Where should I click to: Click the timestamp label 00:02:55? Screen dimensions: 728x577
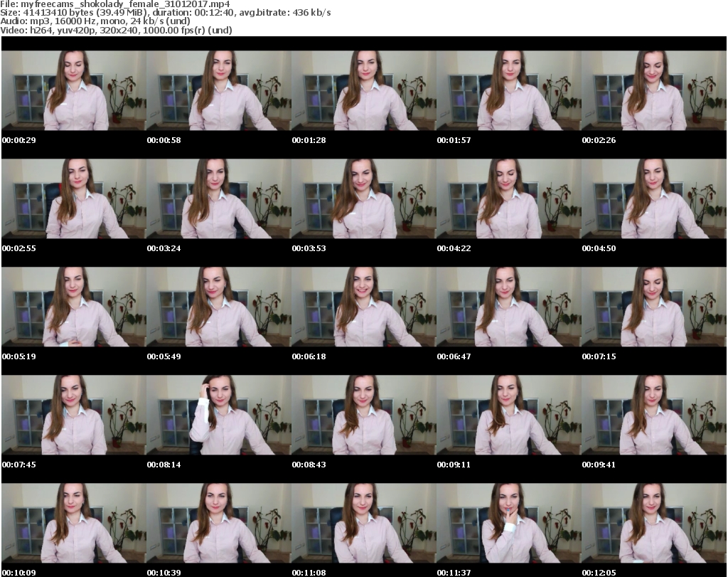[19, 248]
